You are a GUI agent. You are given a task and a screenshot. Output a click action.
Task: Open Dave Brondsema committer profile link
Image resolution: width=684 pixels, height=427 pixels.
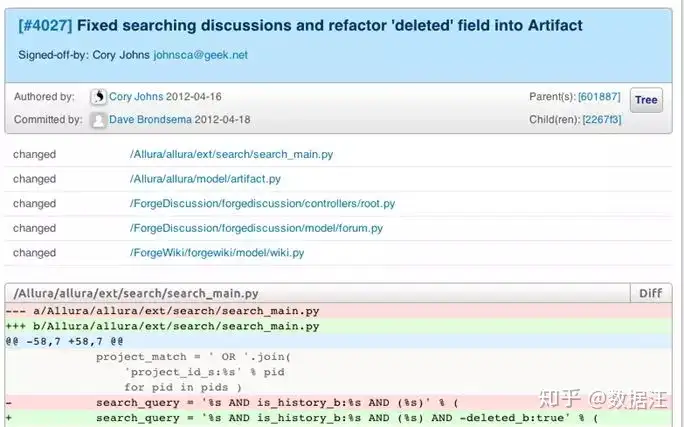(150, 120)
